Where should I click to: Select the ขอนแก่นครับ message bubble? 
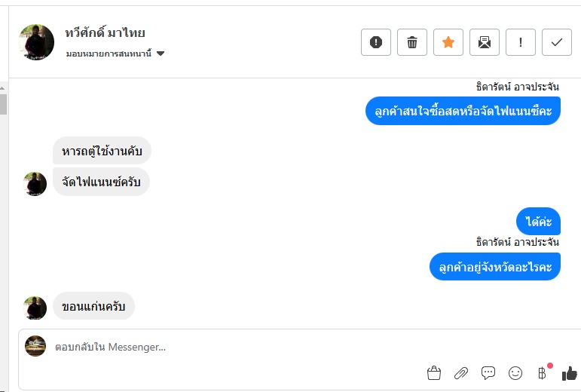tap(93, 306)
